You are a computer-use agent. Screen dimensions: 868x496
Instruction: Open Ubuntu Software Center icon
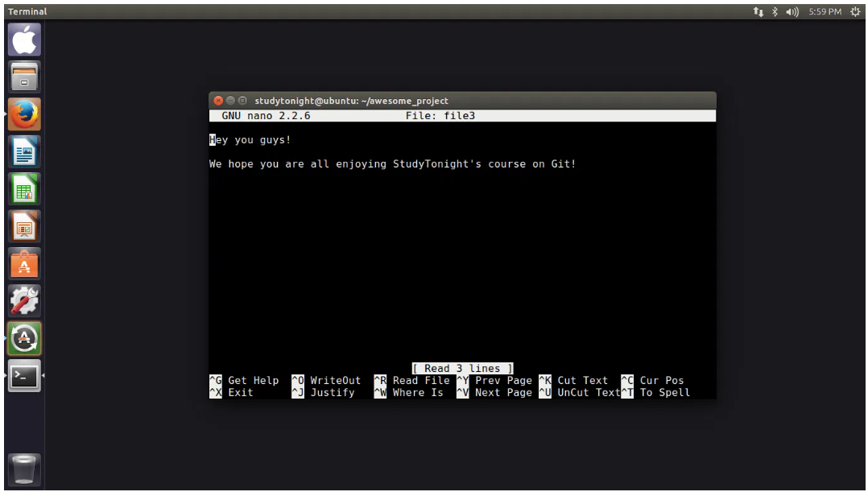pos(24,265)
